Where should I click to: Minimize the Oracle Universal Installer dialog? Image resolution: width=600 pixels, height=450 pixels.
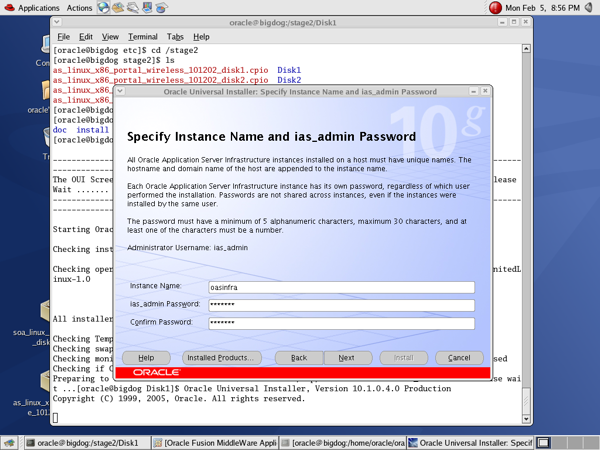point(474,91)
